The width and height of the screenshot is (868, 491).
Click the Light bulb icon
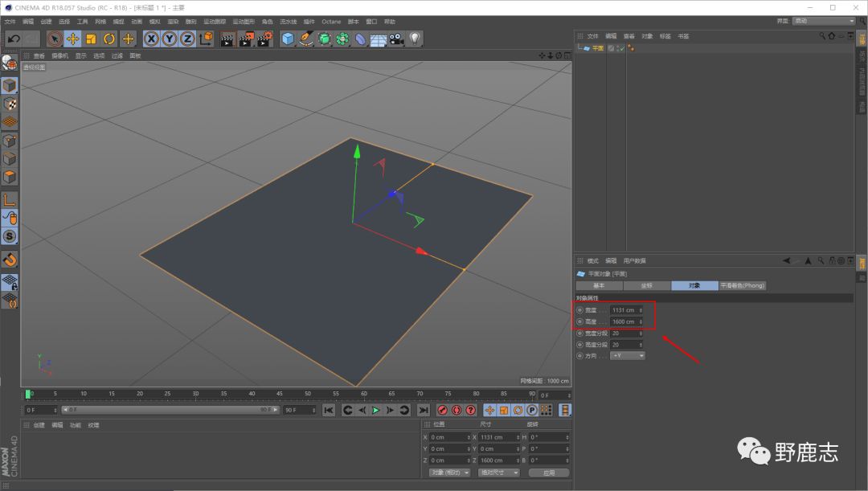point(415,39)
